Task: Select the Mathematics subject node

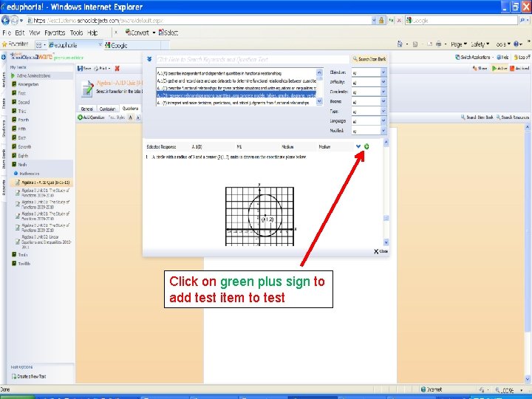Action: (x=27, y=174)
